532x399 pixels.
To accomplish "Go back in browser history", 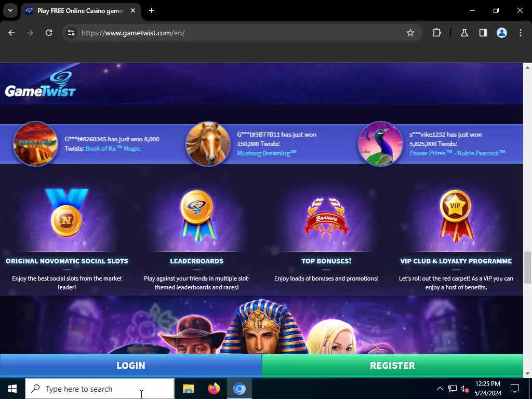I will 11,33.
